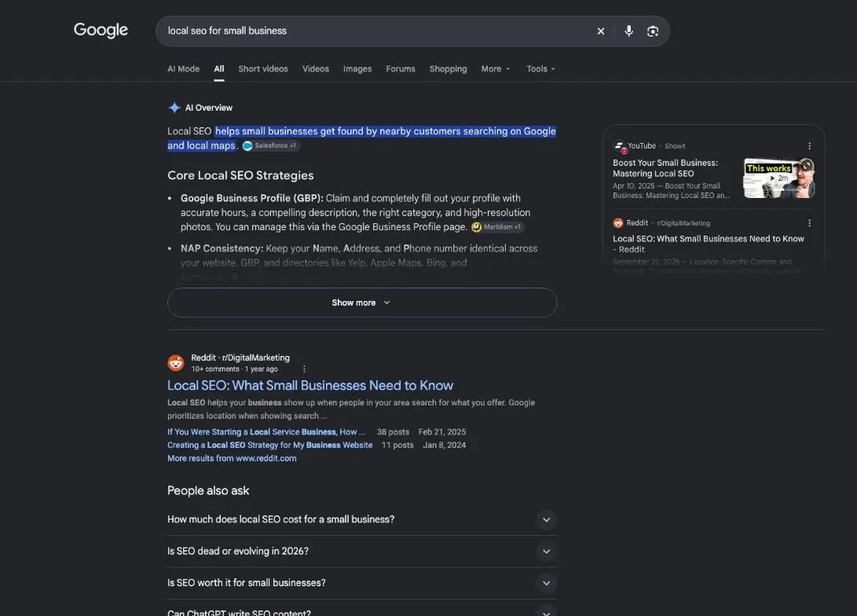Open Google Lens image search
This screenshot has width=857, height=616.
tap(653, 31)
